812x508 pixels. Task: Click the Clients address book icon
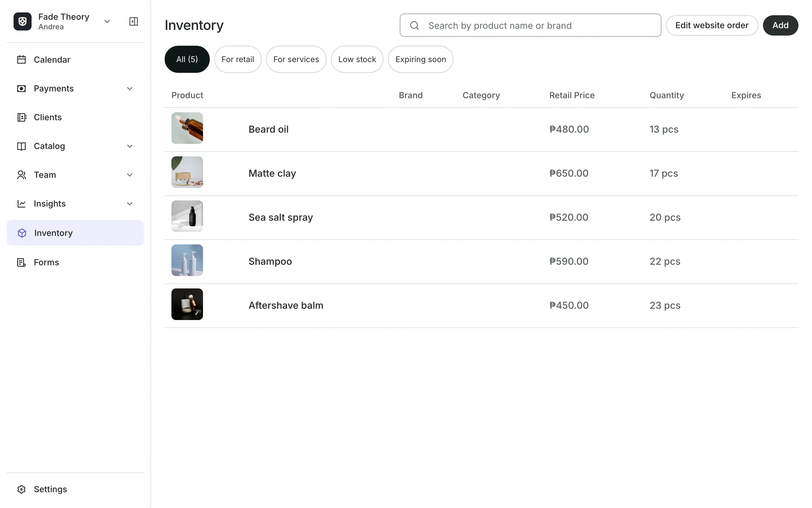[x=21, y=117]
